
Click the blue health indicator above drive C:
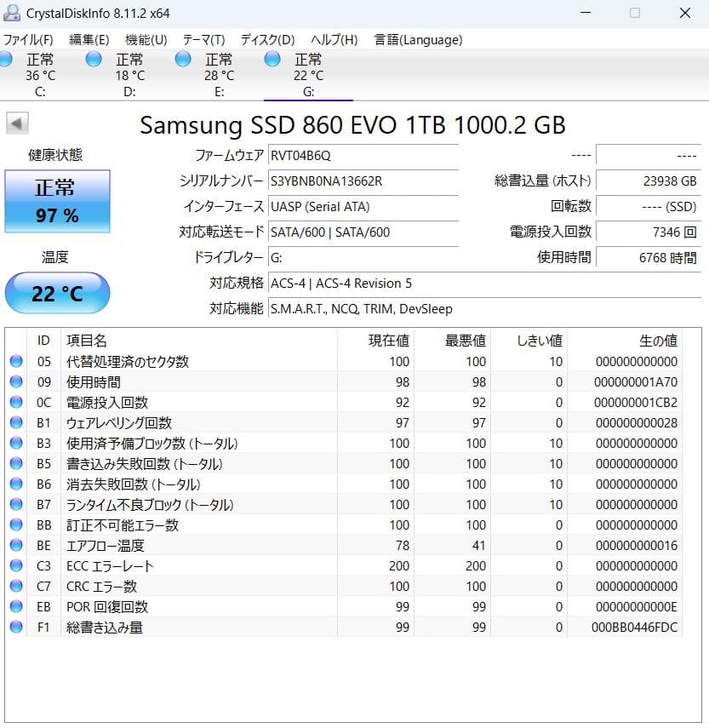click(7, 58)
